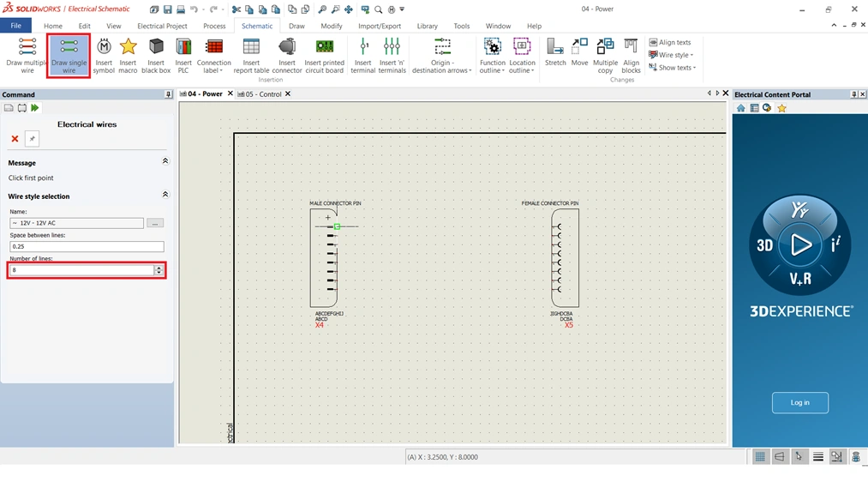Click the Home icon in Content Portal
The width and height of the screenshot is (868, 488).
[740, 108]
